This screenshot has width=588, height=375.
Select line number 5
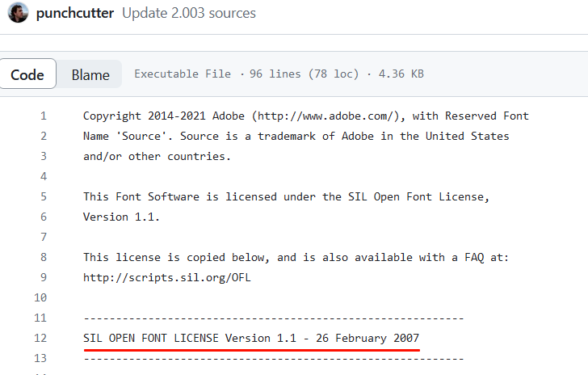point(44,196)
